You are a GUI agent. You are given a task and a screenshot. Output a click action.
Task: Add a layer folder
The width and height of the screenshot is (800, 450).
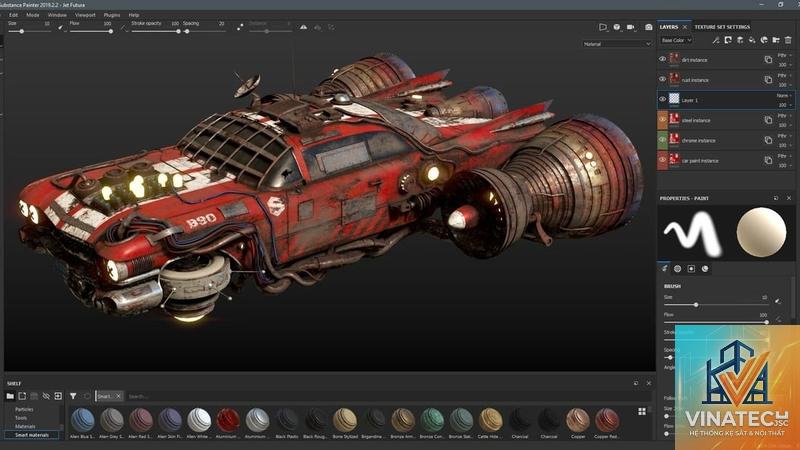tap(776, 40)
